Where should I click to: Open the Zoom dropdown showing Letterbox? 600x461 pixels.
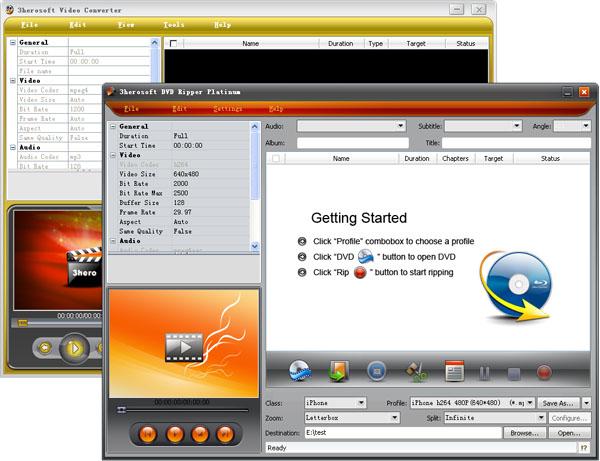tap(395, 418)
